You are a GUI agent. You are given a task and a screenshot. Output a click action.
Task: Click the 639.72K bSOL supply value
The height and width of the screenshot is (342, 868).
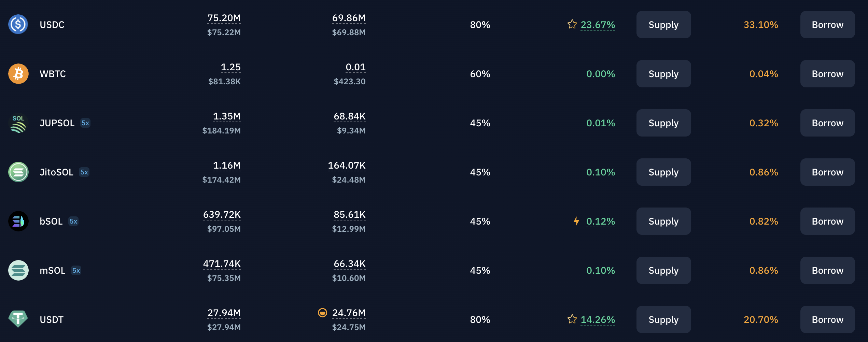tap(222, 214)
